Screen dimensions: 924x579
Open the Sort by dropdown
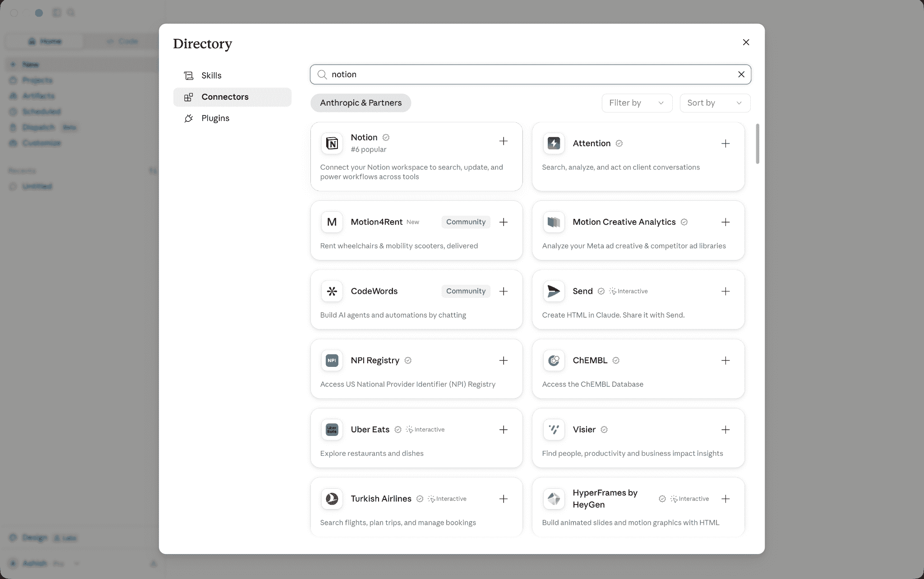(715, 103)
